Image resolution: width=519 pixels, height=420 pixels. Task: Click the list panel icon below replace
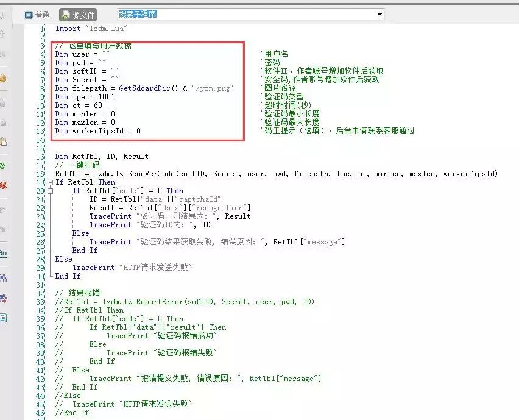point(3,318)
